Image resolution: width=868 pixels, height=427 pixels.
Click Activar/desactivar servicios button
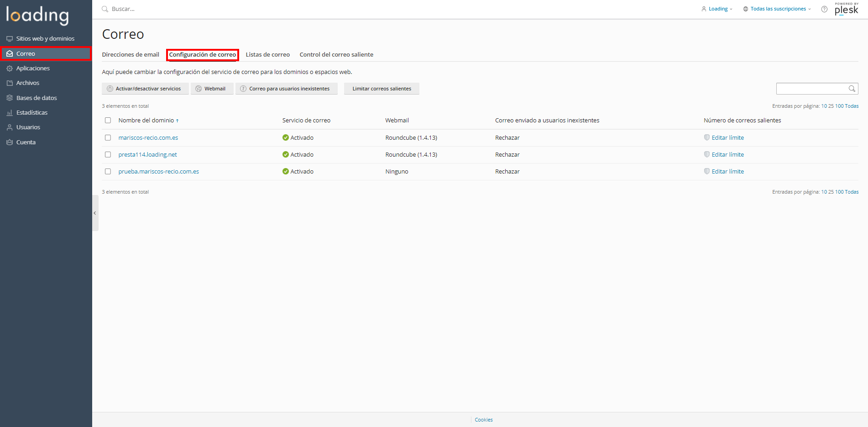point(145,89)
